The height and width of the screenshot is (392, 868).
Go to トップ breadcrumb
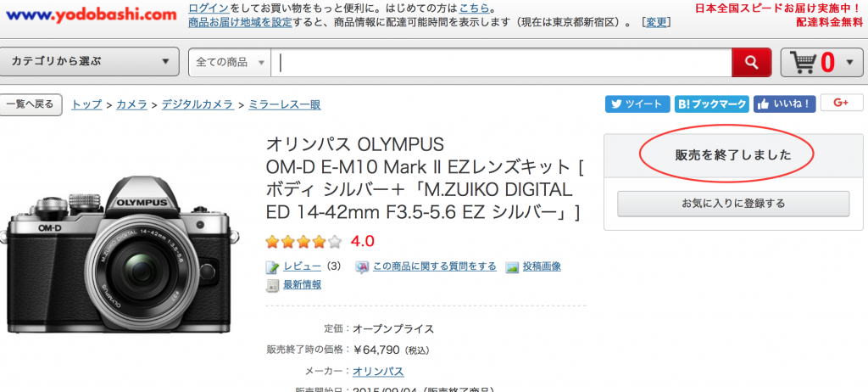click(x=87, y=104)
